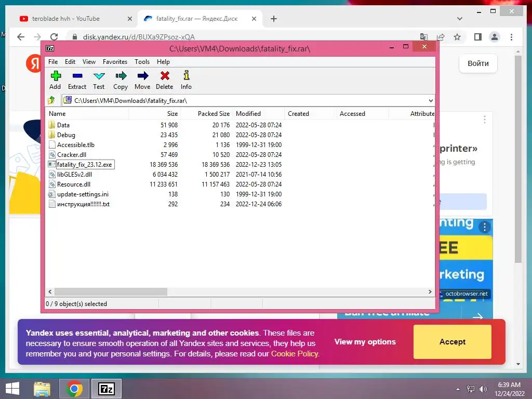Click the Extract toolbar icon

coord(77,76)
